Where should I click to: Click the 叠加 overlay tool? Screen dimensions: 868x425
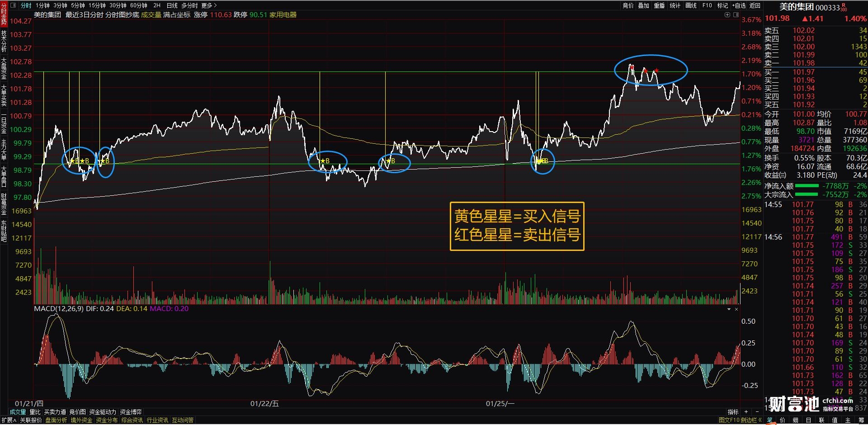point(643,5)
